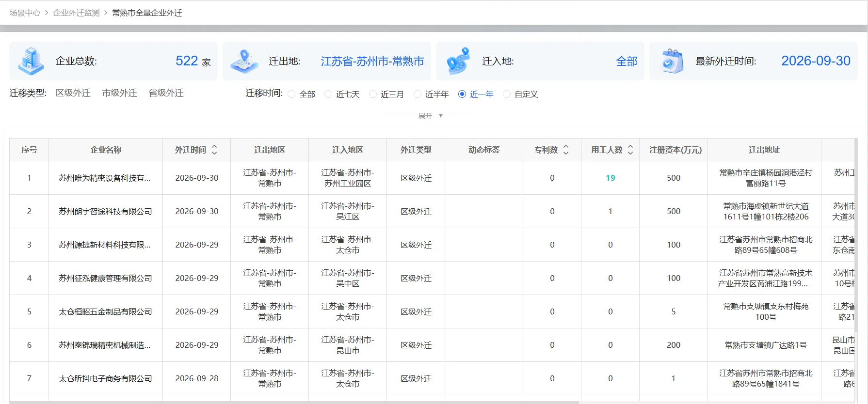The height and width of the screenshot is (404, 868).
Task: Click the 外迁类型 column header
Action: [416, 150]
